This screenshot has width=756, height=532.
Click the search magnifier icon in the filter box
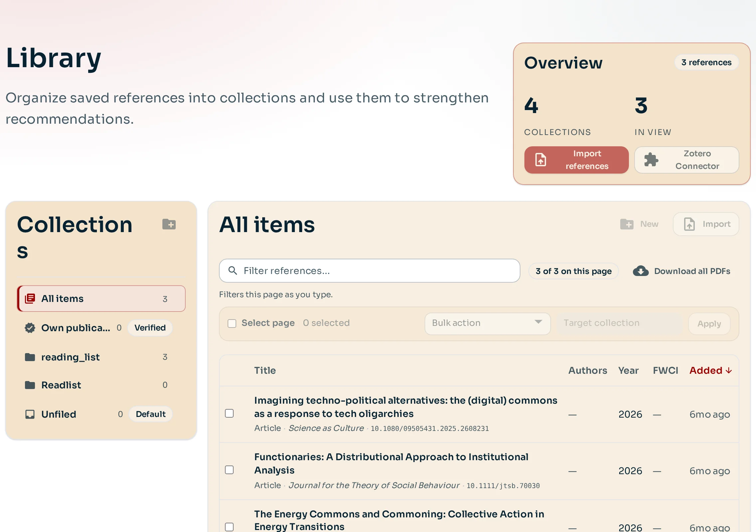tap(233, 271)
